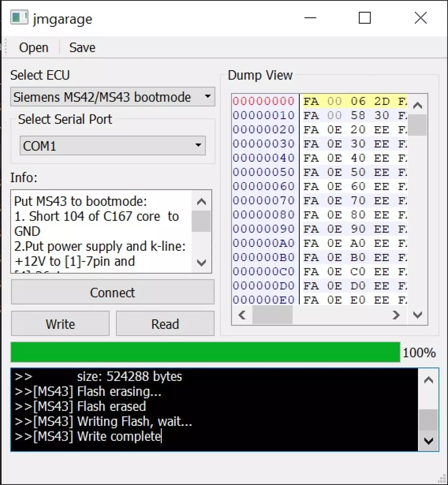Click the window resize grip corner
The width and height of the screenshot is (448, 485).
(442, 478)
